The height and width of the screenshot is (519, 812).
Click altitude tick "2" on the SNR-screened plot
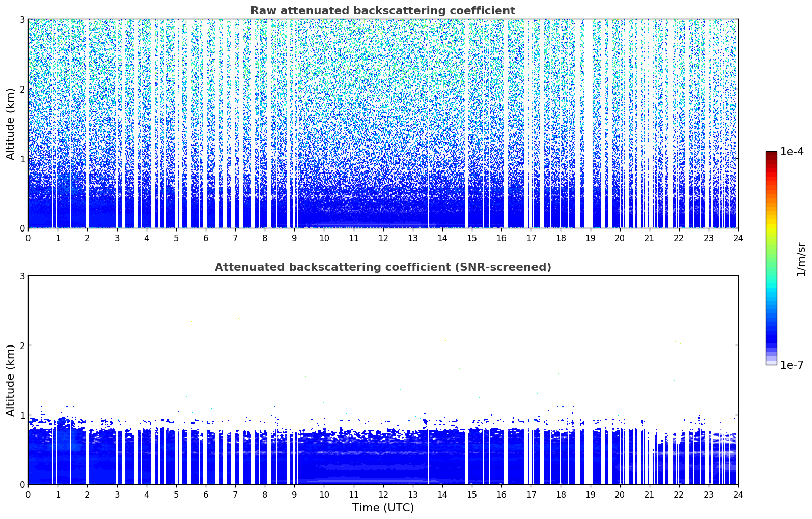pyautogui.click(x=22, y=345)
